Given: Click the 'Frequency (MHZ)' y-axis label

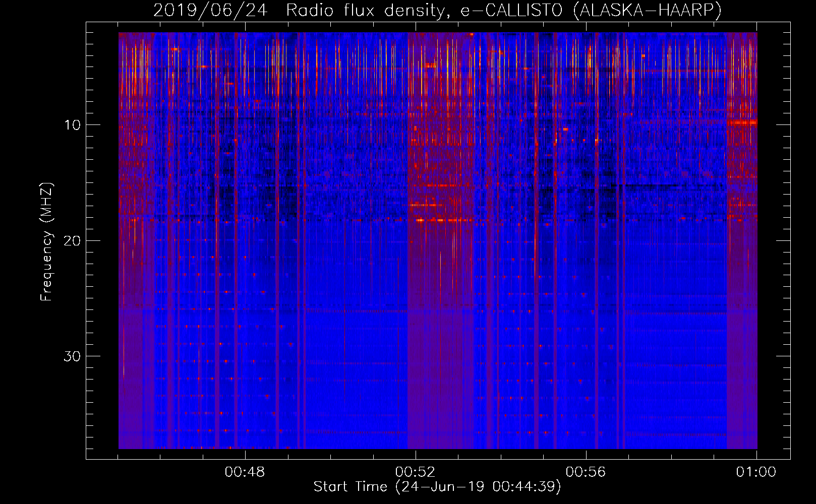Looking at the screenshot, I should pyautogui.click(x=46, y=242).
